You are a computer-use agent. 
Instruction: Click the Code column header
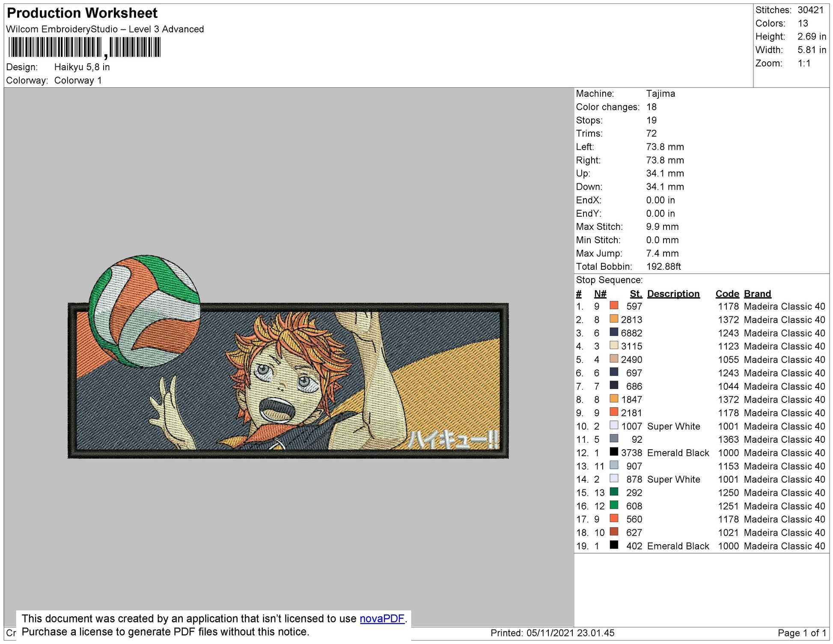[x=727, y=294]
